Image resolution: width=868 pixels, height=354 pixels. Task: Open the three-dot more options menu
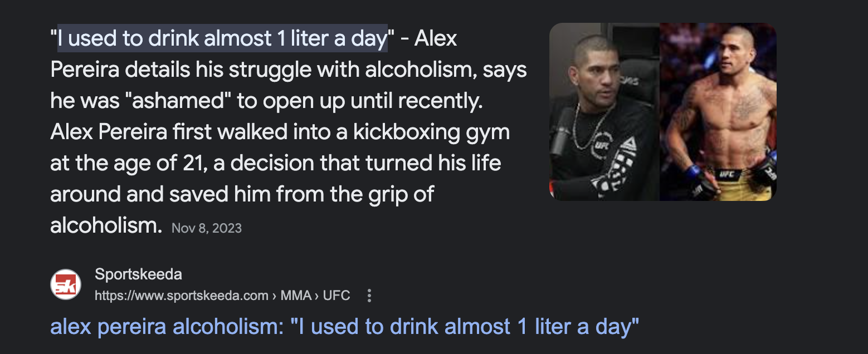tap(369, 296)
